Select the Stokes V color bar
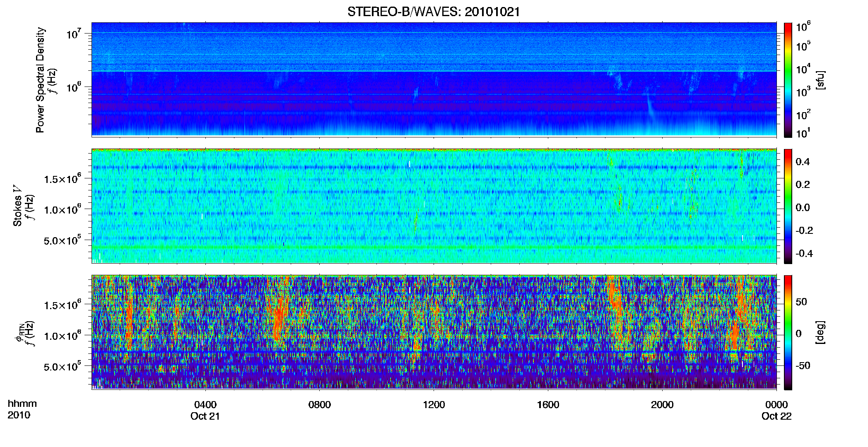 click(x=788, y=206)
